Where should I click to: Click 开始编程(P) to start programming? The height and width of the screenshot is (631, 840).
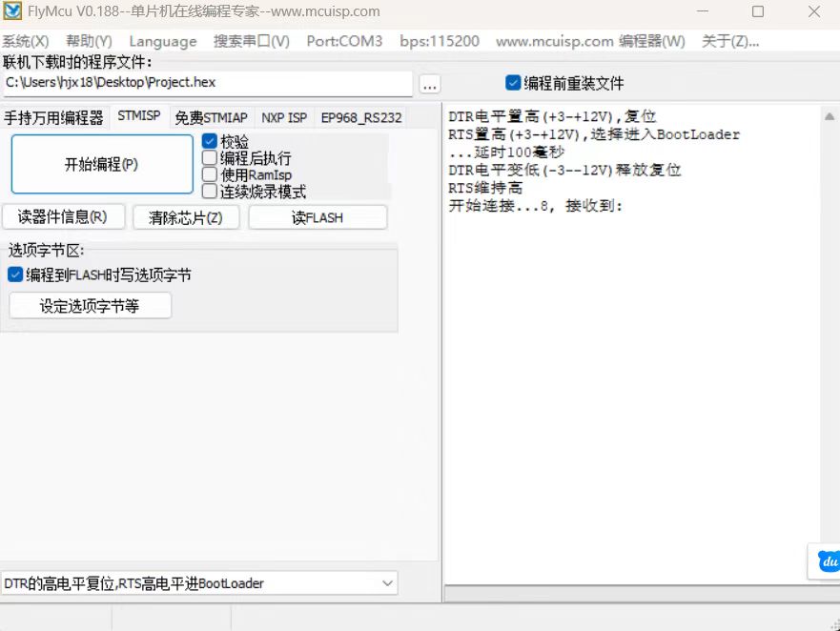pyautogui.click(x=101, y=163)
